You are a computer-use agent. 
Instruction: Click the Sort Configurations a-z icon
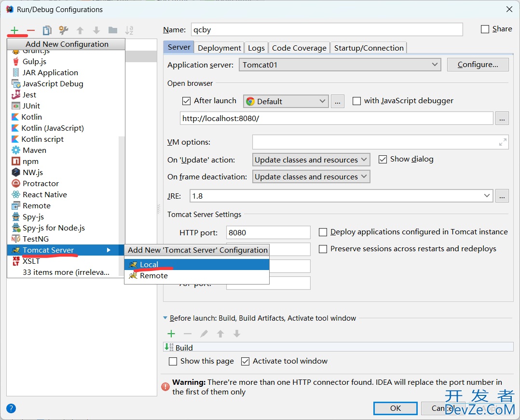pyautogui.click(x=129, y=30)
